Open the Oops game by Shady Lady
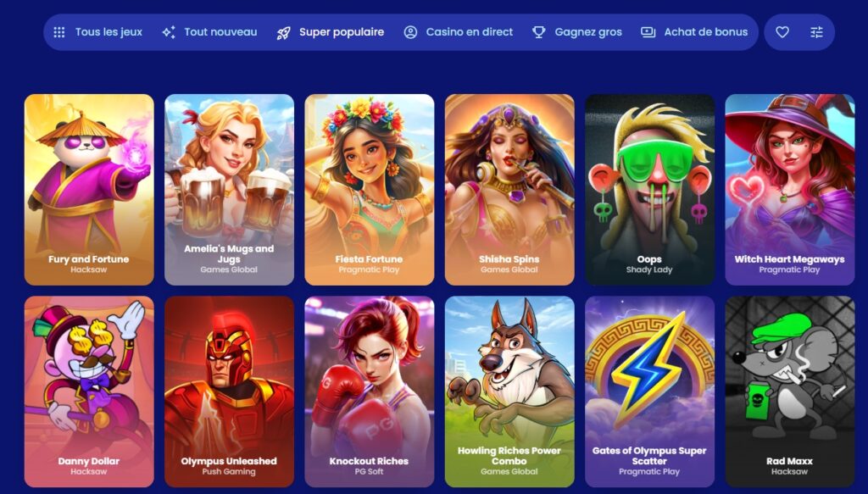This screenshot has width=868, height=494. point(649,190)
